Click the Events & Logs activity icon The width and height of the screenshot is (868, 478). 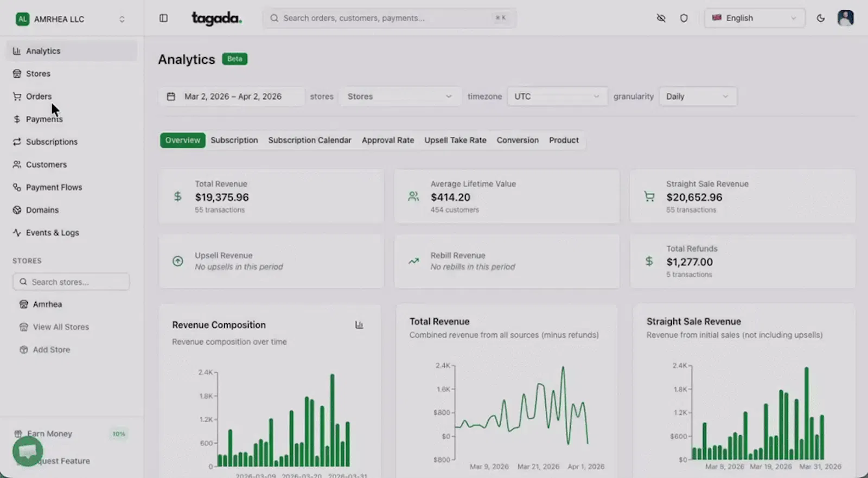pos(17,233)
